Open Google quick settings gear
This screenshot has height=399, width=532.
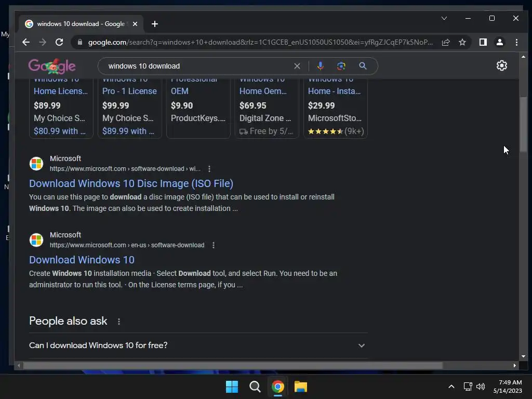[x=501, y=65]
